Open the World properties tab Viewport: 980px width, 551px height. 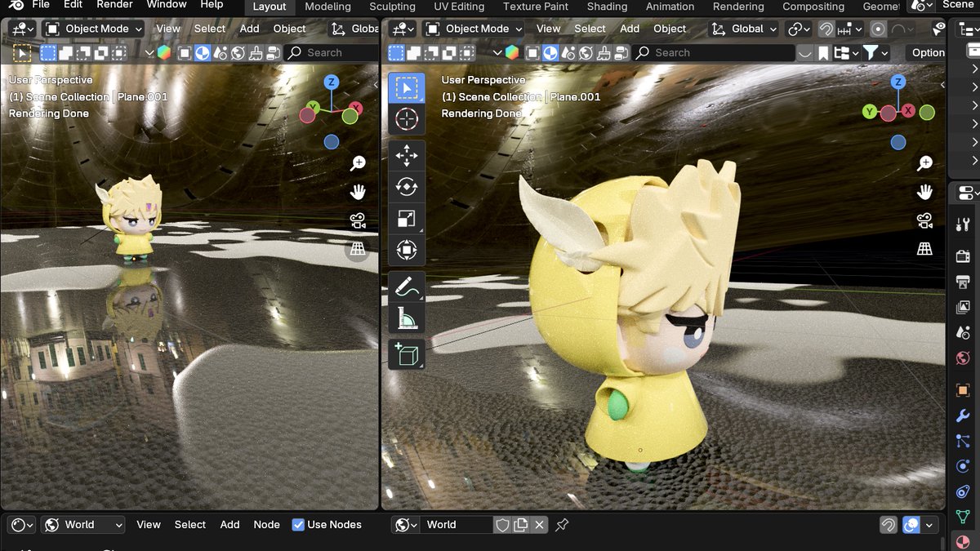963,358
